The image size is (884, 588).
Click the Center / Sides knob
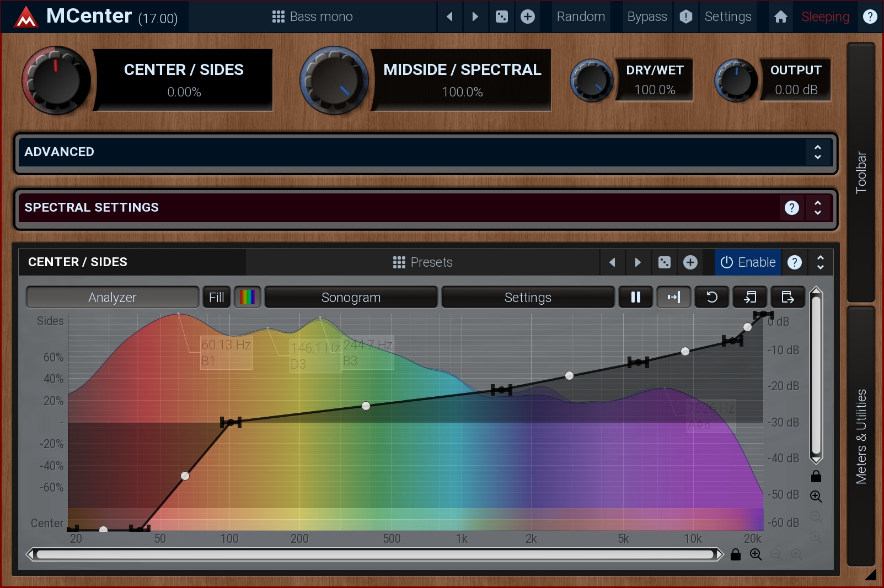(56, 80)
